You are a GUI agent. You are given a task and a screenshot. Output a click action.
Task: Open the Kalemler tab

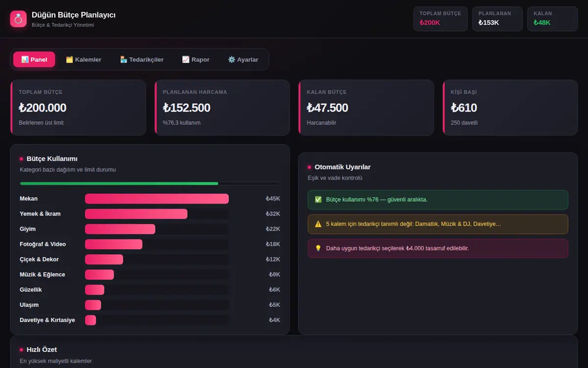83,59
